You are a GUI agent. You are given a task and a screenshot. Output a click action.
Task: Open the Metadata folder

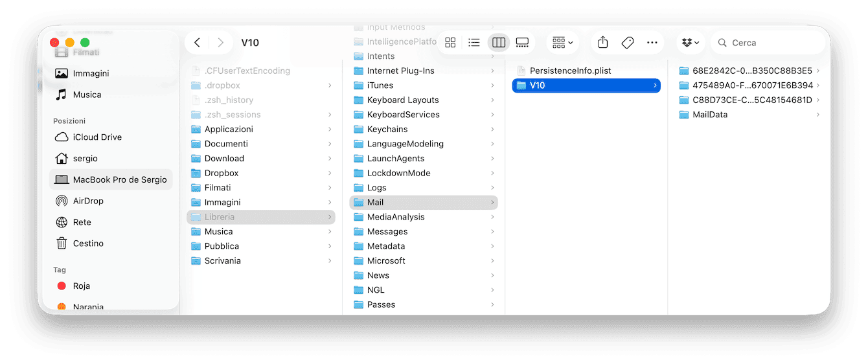tap(424, 246)
